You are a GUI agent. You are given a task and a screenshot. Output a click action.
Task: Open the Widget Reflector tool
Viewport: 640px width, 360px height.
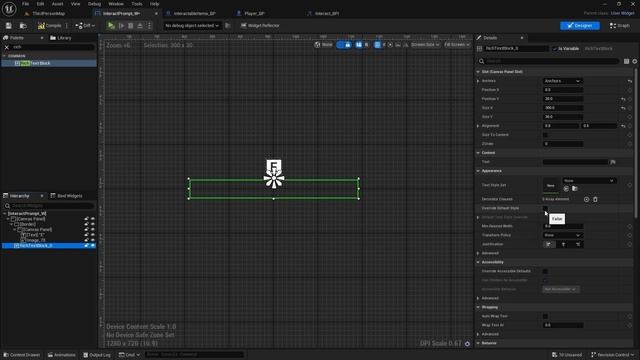tap(260, 26)
